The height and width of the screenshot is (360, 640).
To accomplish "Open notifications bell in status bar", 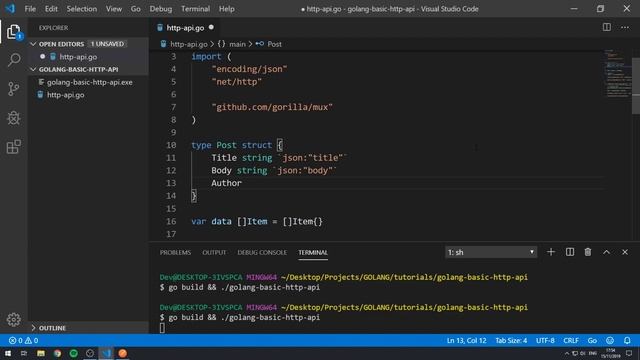I will [x=627, y=340].
